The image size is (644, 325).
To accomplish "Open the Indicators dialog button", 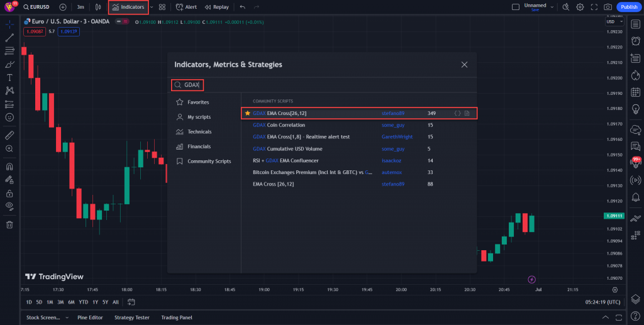I will 128,7.
